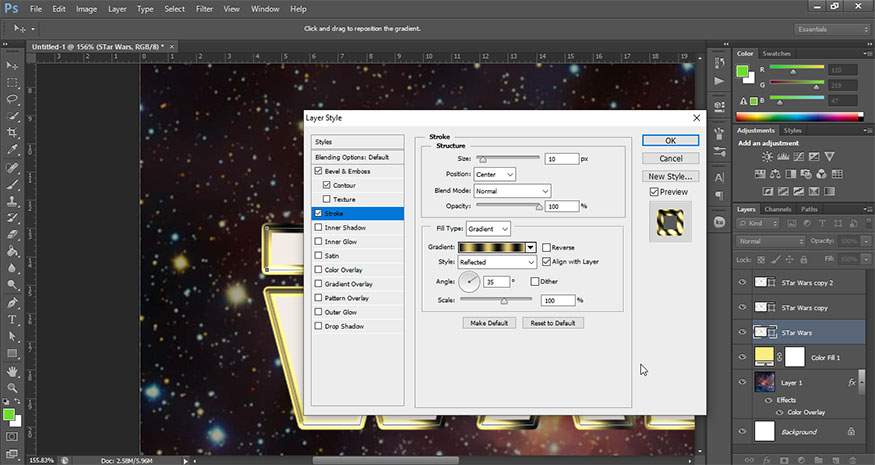Click the lock icon on Background layer
875x465 pixels.
(x=851, y=432)
